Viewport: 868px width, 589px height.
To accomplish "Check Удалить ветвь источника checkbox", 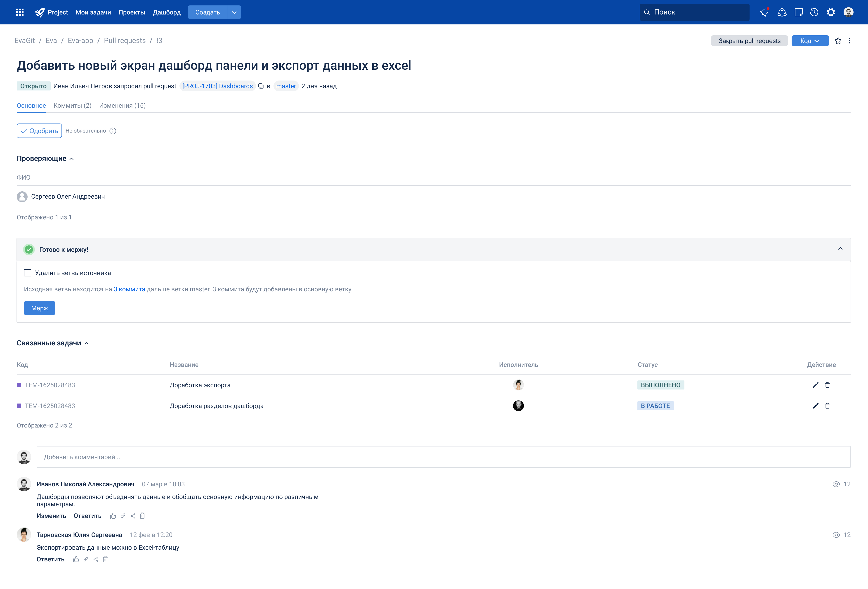I will (x=28, y=273).
